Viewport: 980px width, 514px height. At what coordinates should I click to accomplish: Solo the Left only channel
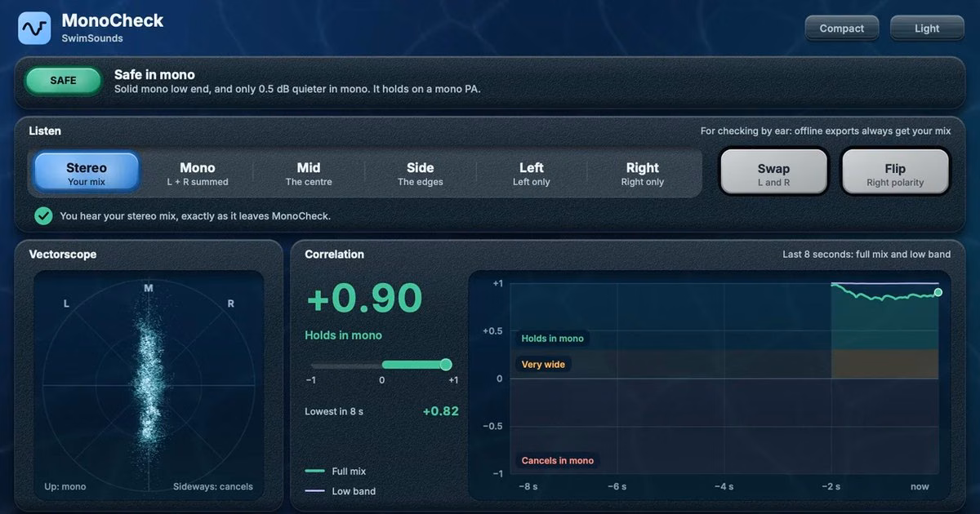532,173
